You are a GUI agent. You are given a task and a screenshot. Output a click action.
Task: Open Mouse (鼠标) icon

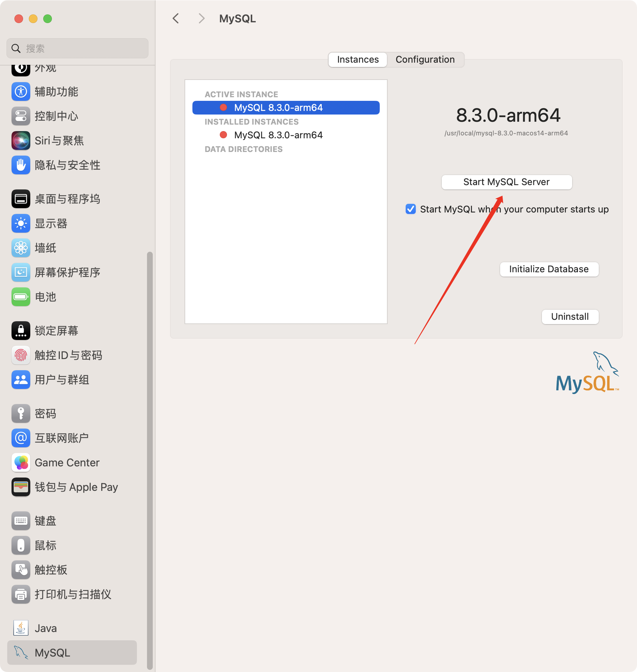[21, 545]
